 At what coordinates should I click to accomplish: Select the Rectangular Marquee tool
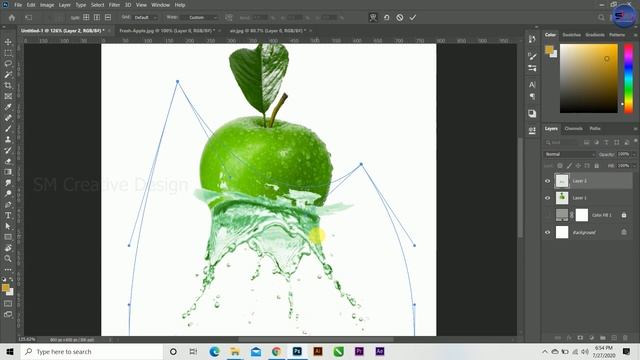[x=8, y=53]
